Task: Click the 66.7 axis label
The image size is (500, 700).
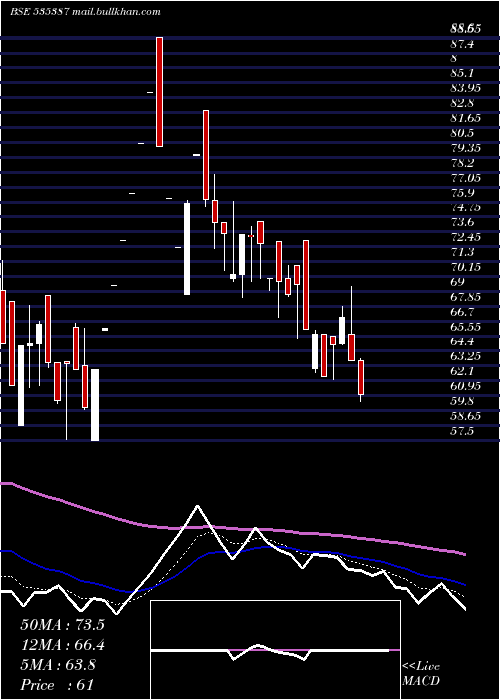Action: 462,312
